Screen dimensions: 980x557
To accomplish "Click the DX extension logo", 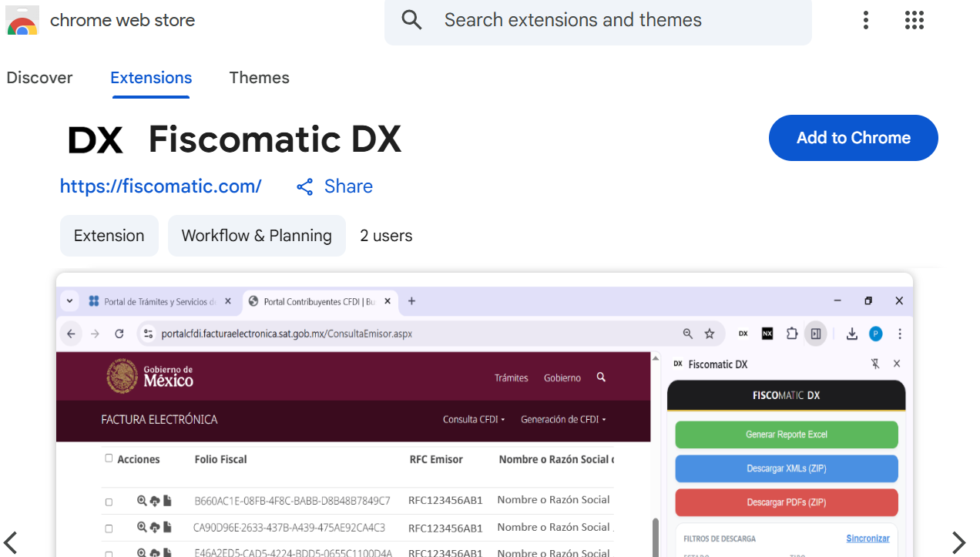I will coord(95,139).
